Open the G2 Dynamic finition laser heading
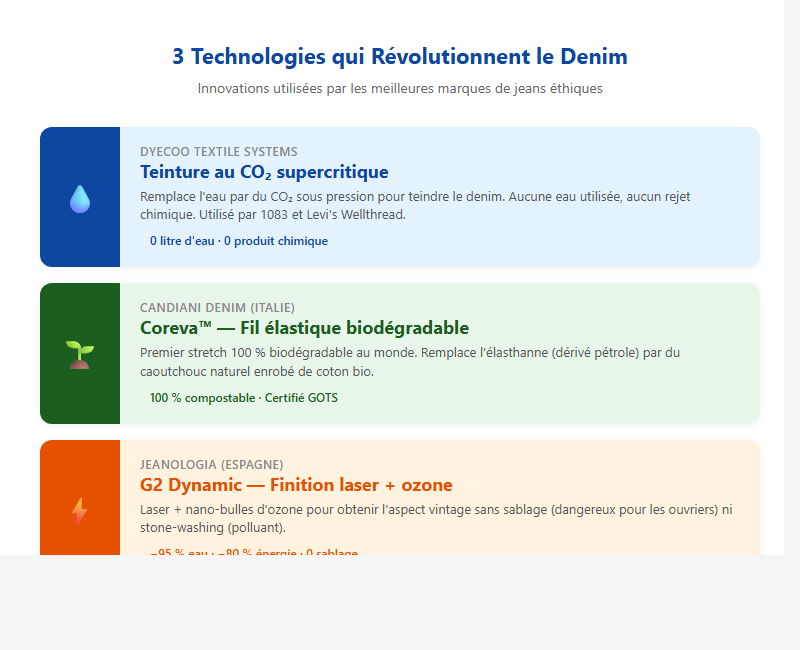Viewport: 800px width, 650px height. 296,485
